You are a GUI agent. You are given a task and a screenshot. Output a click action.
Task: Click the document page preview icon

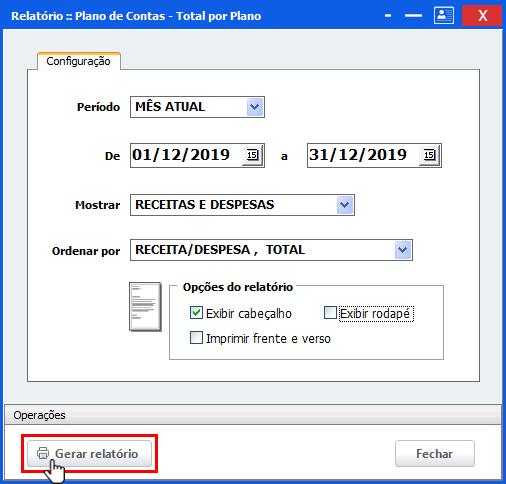click(145, 307)
